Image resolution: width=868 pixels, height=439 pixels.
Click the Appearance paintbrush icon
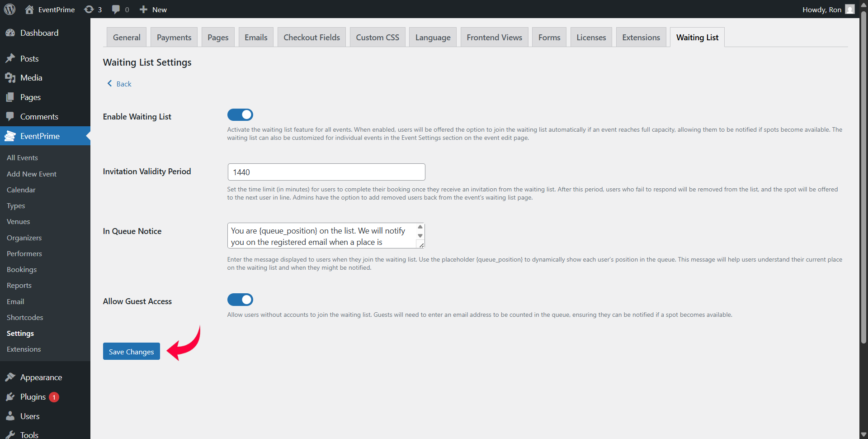tap(10, 377)
